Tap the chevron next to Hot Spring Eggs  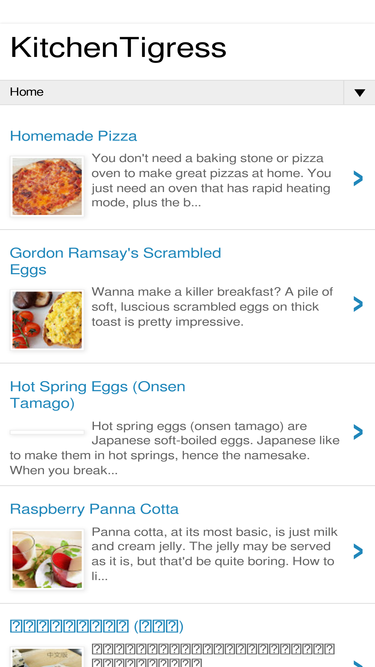click(358, 432)
